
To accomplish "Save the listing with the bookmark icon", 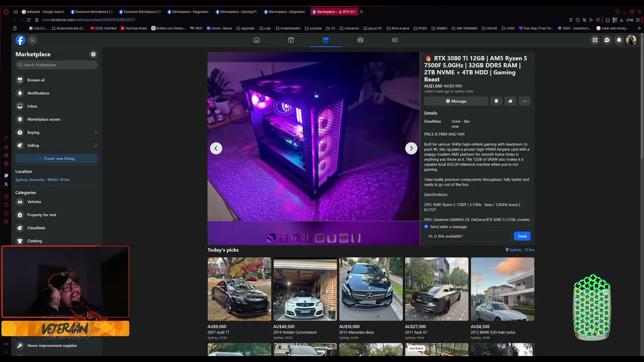I will click(496, 101).
